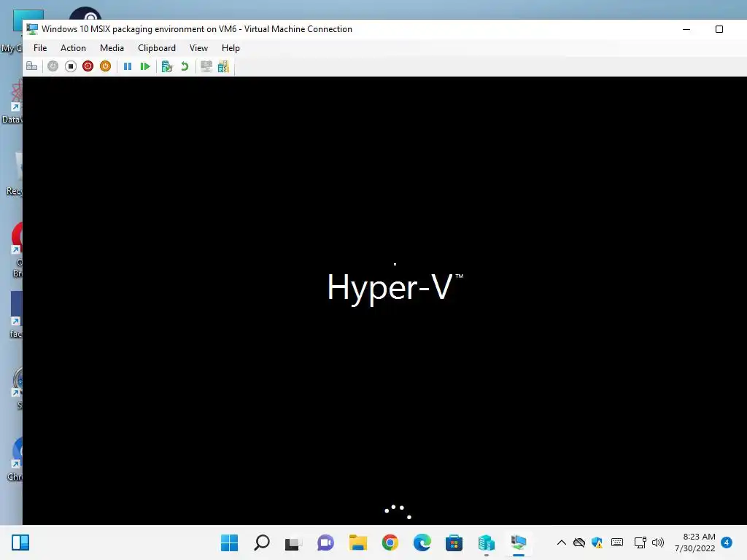Click the OneDrive cloud tray icon

coord(579,542)
